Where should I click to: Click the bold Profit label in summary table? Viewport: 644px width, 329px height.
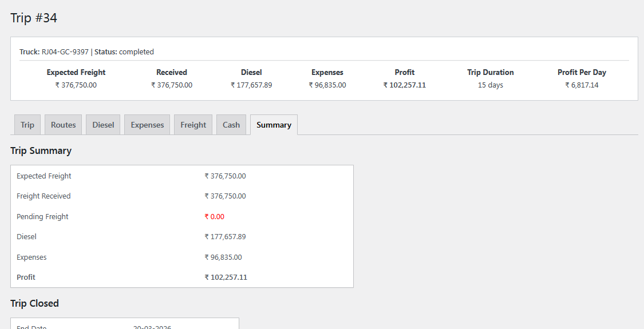26,278
